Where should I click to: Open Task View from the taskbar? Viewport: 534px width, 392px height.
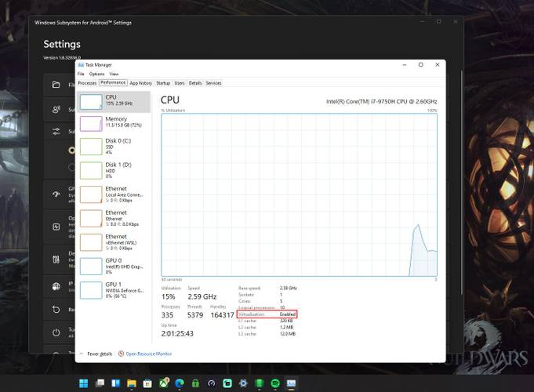point(100,383)
